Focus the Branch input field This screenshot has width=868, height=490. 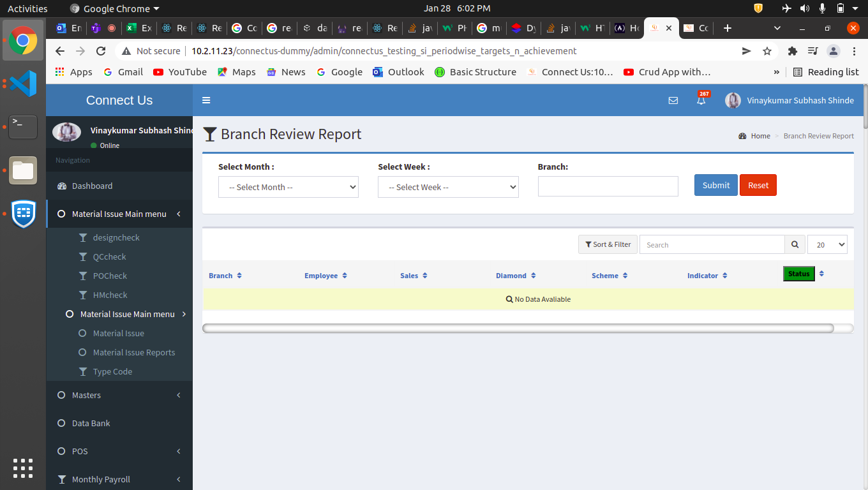(x=608, y=186)
